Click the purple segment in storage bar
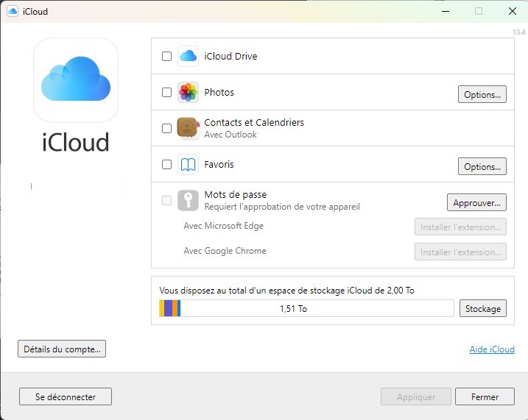This screenshot has height=420, width=528. [x=169, y=308]
